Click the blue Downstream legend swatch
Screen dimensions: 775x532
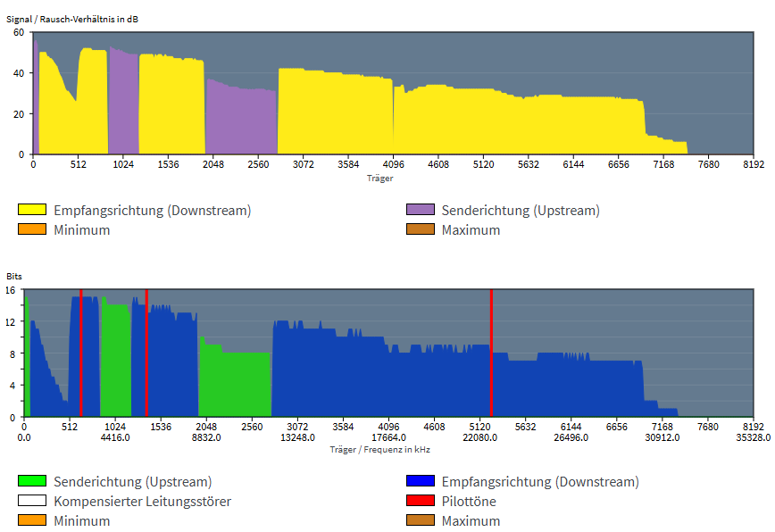tap(420, 482)
